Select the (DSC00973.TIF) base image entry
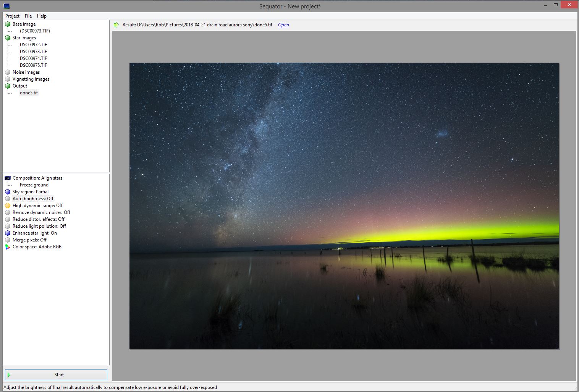This screenshot has width=579, height=392. 35,31
